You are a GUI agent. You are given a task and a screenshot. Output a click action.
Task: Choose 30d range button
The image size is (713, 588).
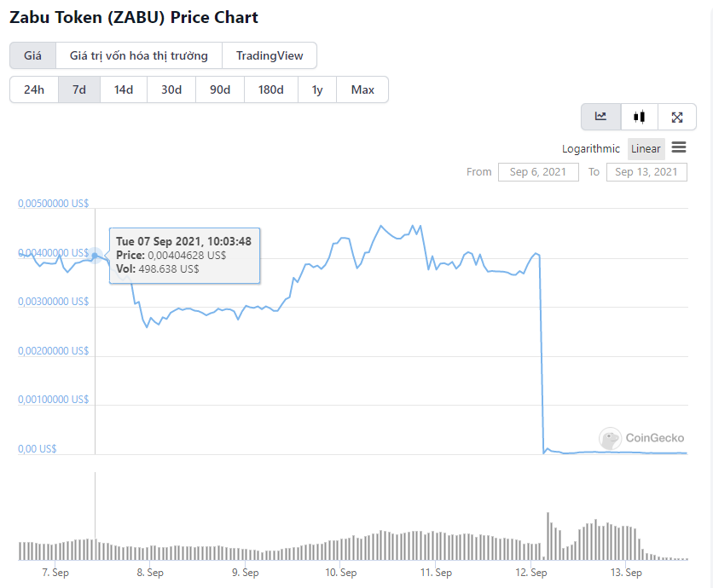click(171, 89)
